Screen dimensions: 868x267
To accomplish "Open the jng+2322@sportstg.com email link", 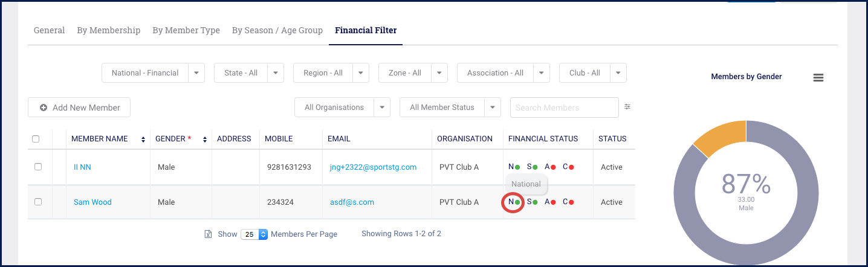I will pyautogui.click(x=372, y=167).
